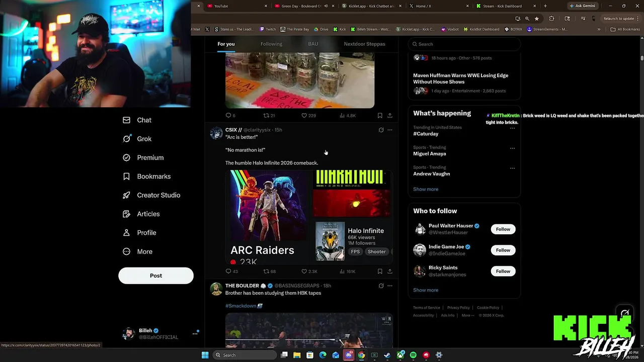The height and width of the screenshot is (362, 644).
Task: Expand the More menu in sidebar
Action: tap(137, 251)
